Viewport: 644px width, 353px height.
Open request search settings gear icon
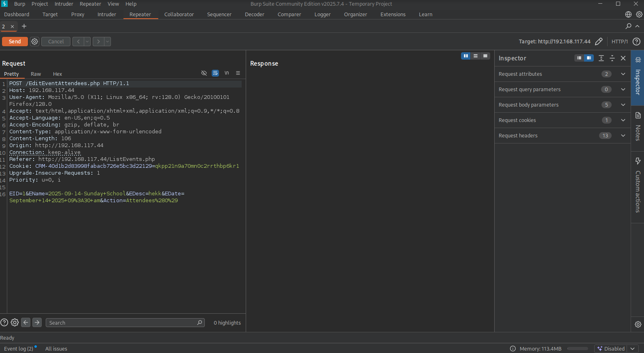(15, 323)
